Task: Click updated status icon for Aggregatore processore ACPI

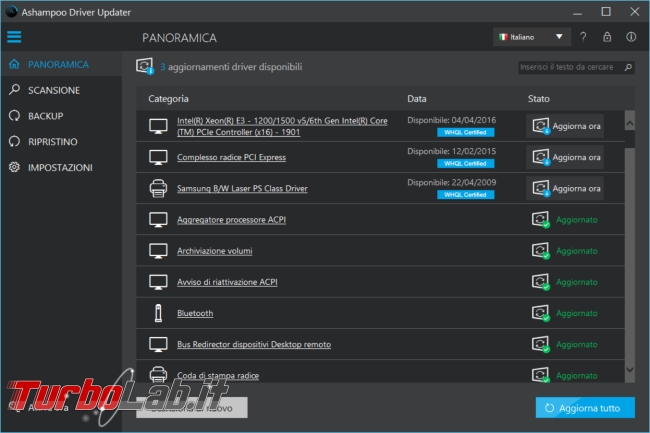Action: (541, 220)
